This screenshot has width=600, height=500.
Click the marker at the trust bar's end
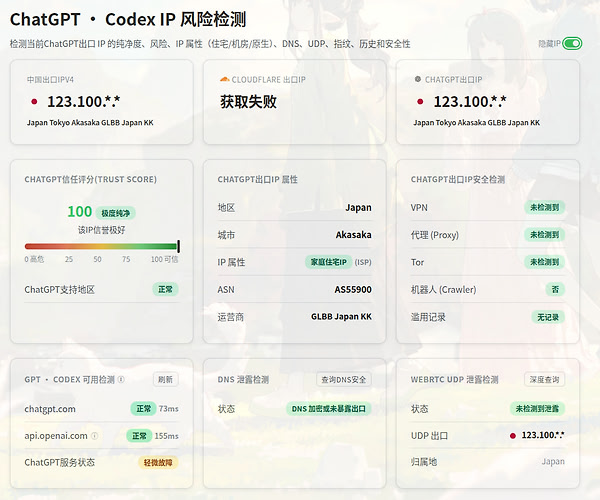coord(179,246)
